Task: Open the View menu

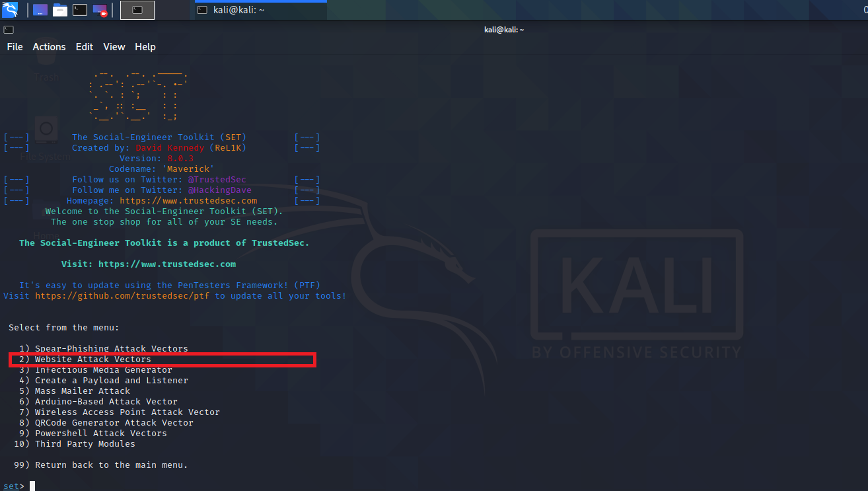Action: click(x=114, y=47)
